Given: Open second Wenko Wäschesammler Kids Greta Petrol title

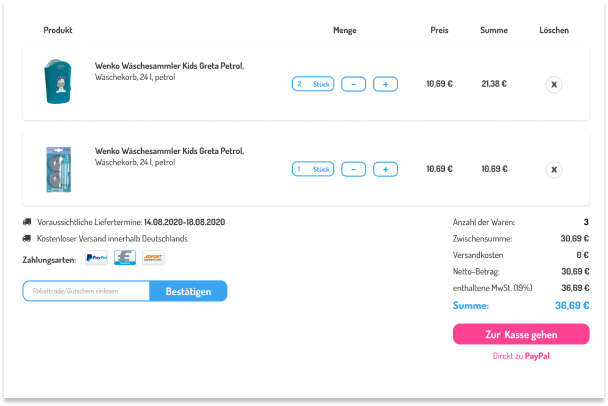Looking at the screenshot, I should [x=169, y=151].
